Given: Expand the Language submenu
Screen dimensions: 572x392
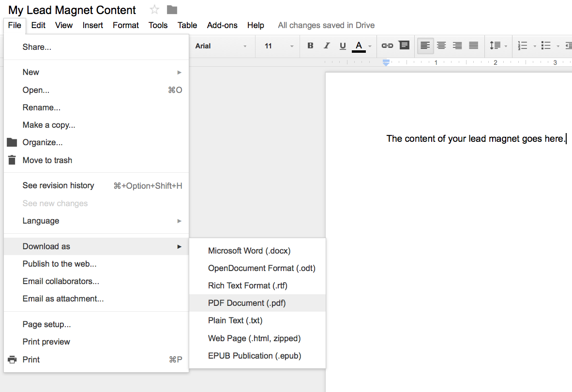Looking at the screenshot, I should [x=96, y=221].
